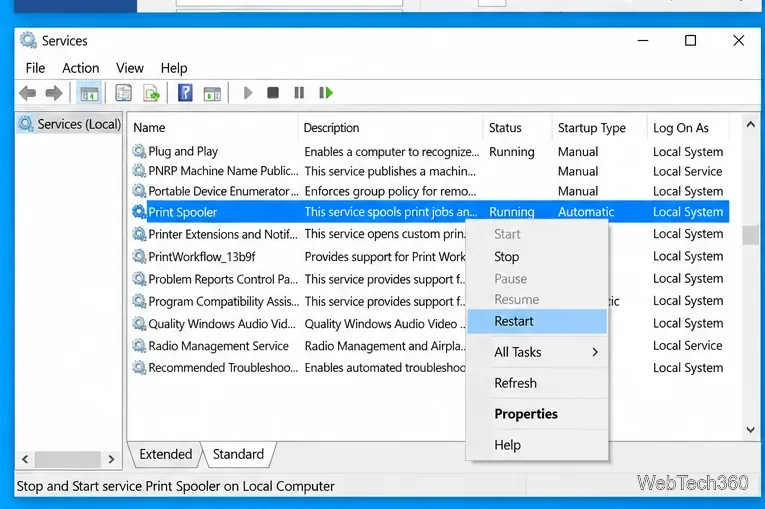Select the Radio Management Service name
Viewport: 765px width, 509px height.
pos(218,346)
